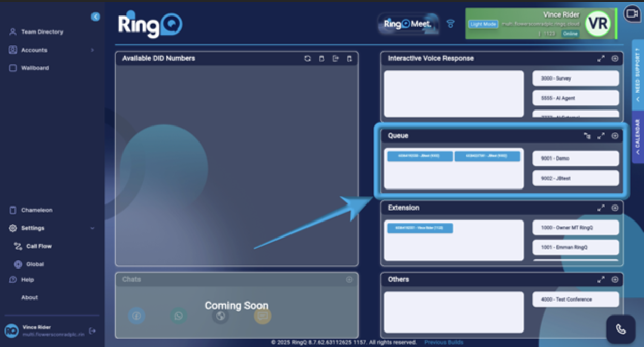
Task: Click the export icon in the DID panel
Action: point(336,58)
